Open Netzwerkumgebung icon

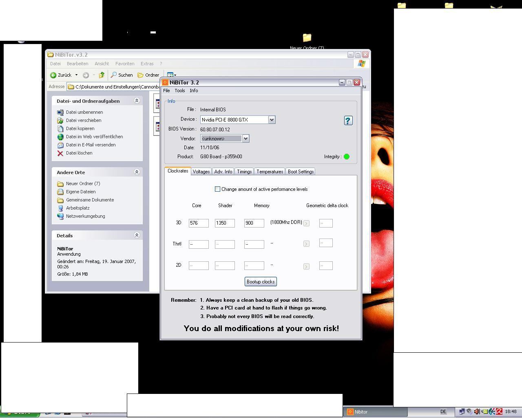click(x=60, y=216)
